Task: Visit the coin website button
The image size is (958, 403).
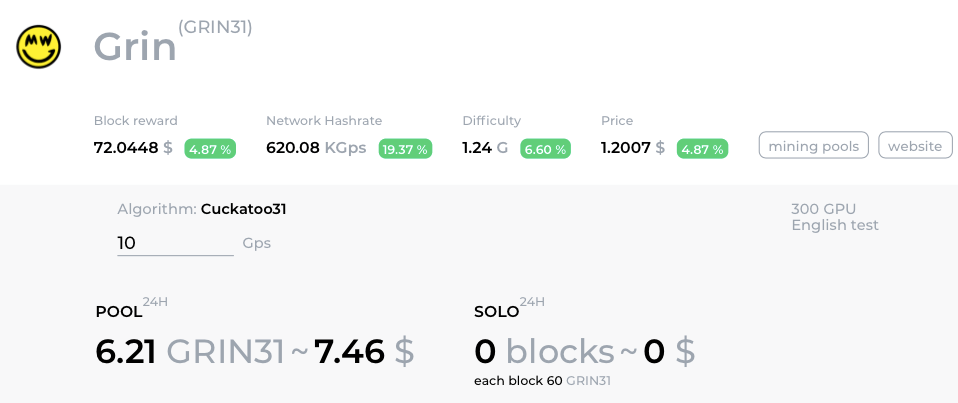Action: 915,146
